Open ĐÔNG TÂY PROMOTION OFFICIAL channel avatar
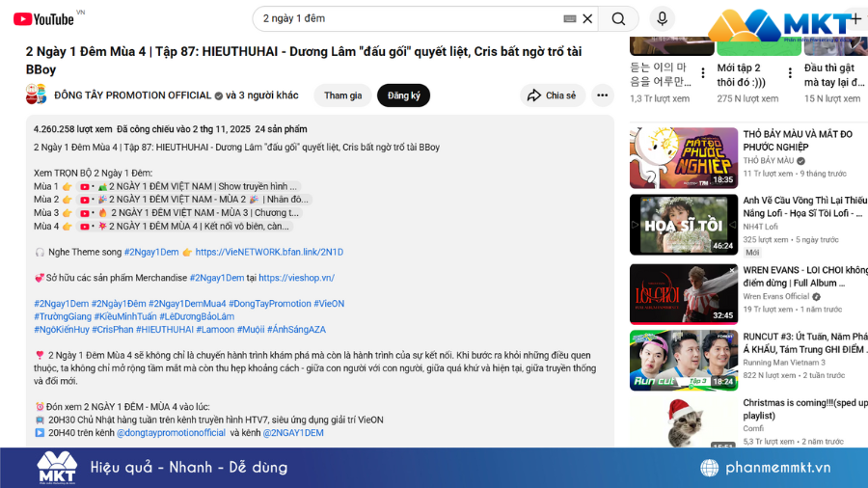868x488 pixels. [36, 95]
